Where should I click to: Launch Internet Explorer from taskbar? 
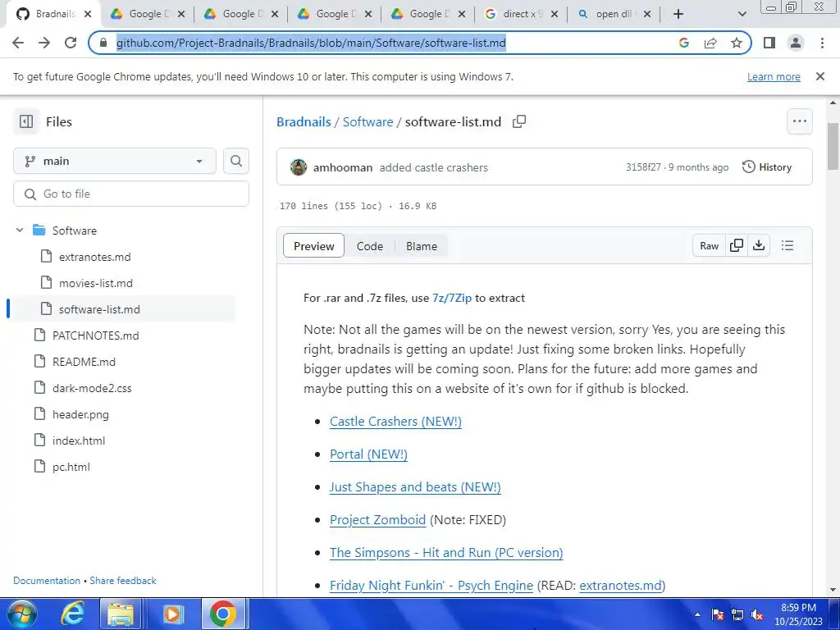72,614
